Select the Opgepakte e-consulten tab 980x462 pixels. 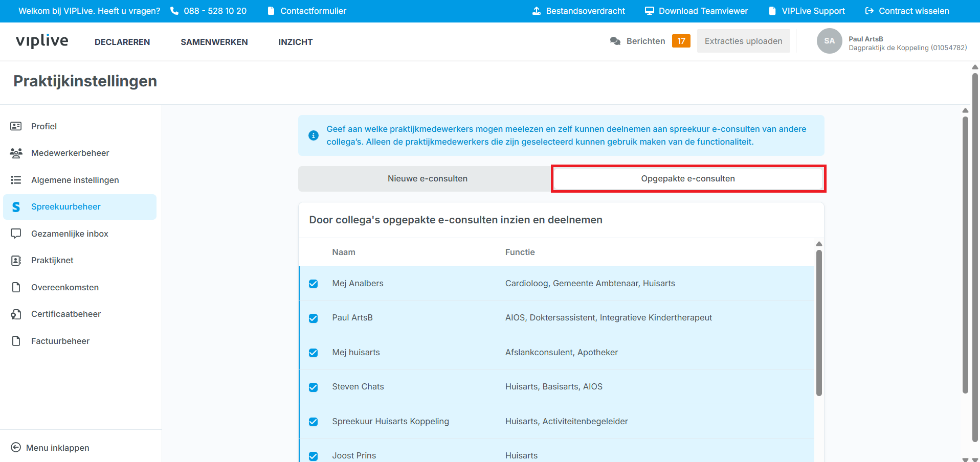pyautogui.click(x=688, y=178)
